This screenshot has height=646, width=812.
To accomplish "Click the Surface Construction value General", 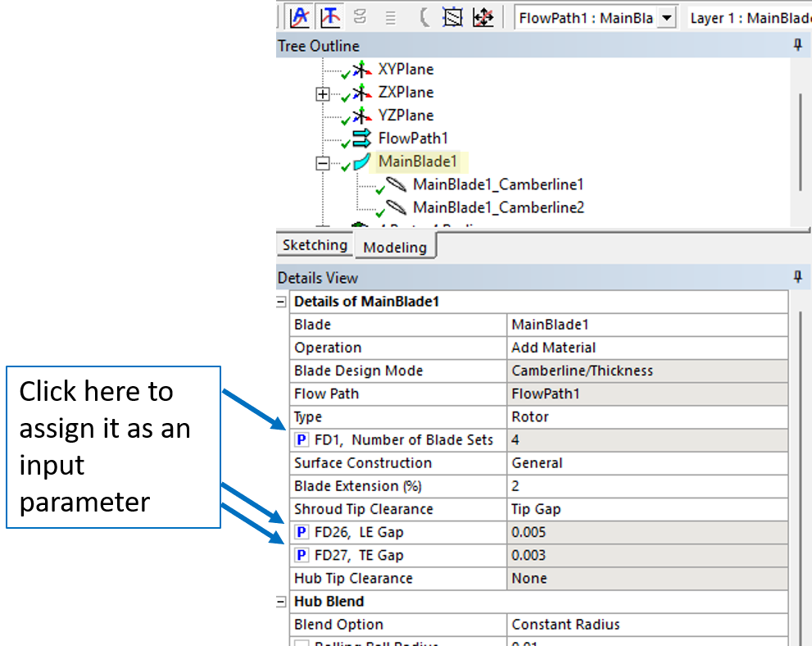I will click(647, 463).
